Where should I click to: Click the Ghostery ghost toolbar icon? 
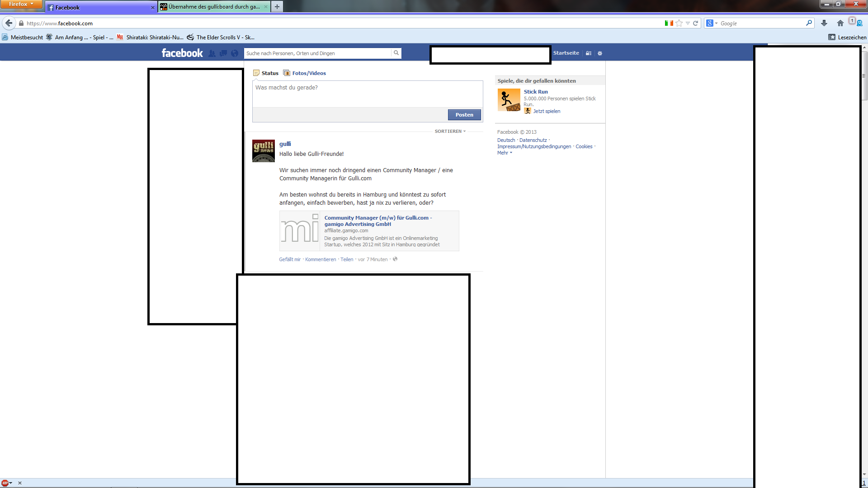point(859,23)
